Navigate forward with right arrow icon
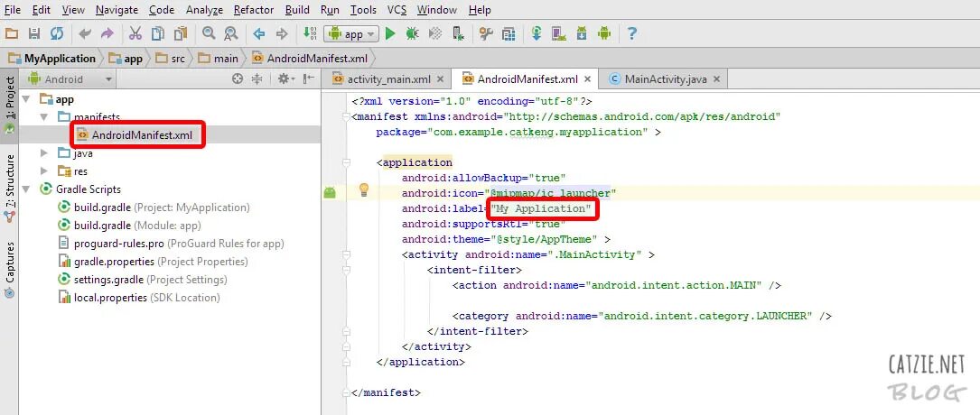 (x=282, y=33)
